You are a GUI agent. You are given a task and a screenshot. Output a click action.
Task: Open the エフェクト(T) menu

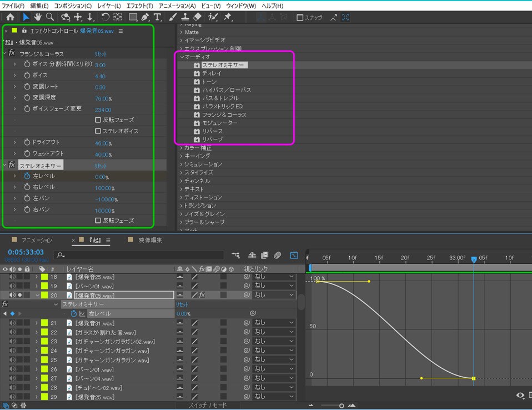click(139, 6)
